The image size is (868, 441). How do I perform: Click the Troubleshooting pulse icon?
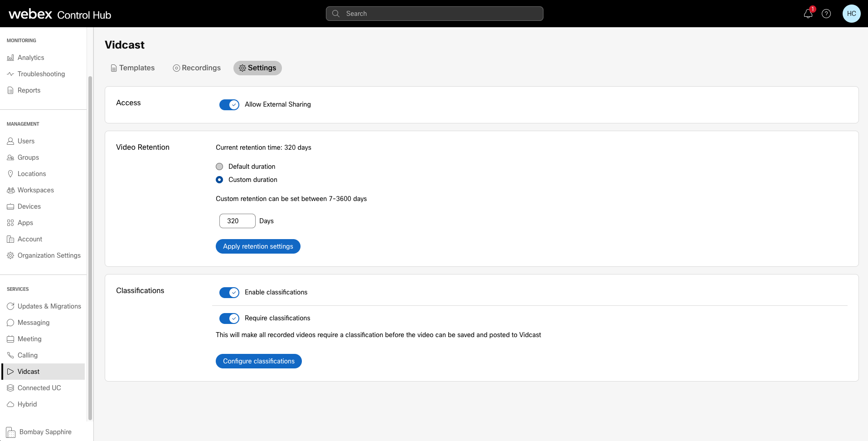[x=10, y=74]
